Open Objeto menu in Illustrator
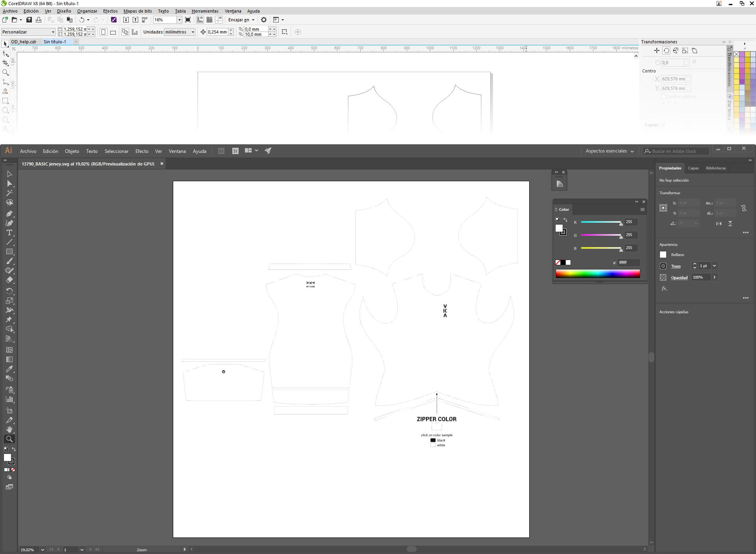The image size is (756, 554). pos(72,151)
